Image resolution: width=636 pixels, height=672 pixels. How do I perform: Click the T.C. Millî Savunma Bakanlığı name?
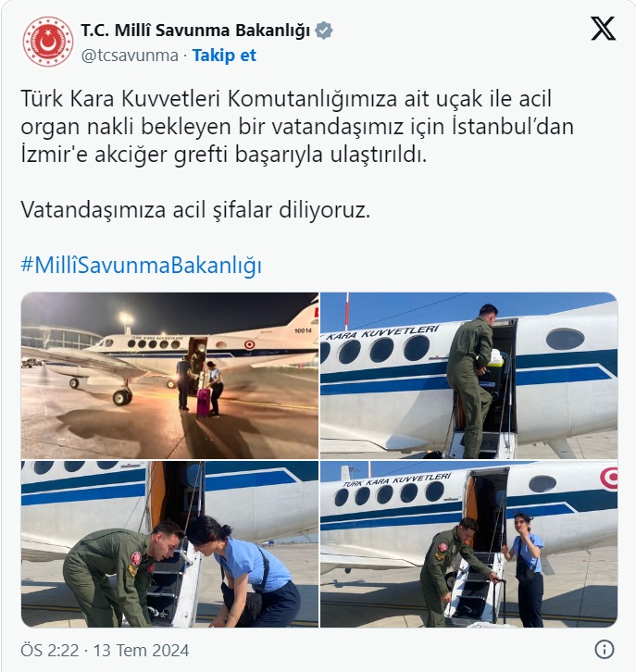point(195,31)
